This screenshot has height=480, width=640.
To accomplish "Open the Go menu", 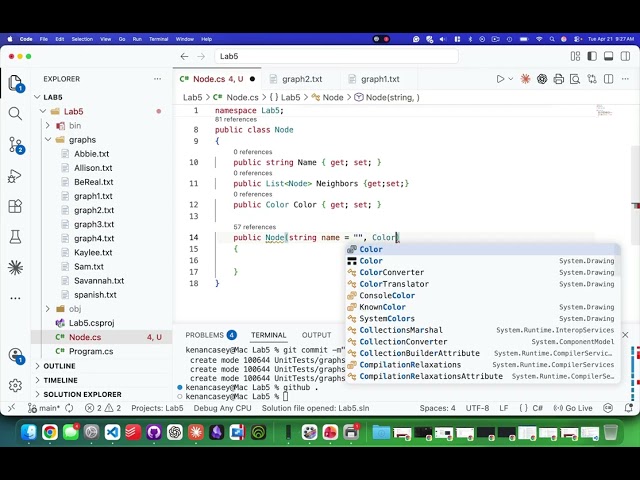I will (x=122, y=39).
